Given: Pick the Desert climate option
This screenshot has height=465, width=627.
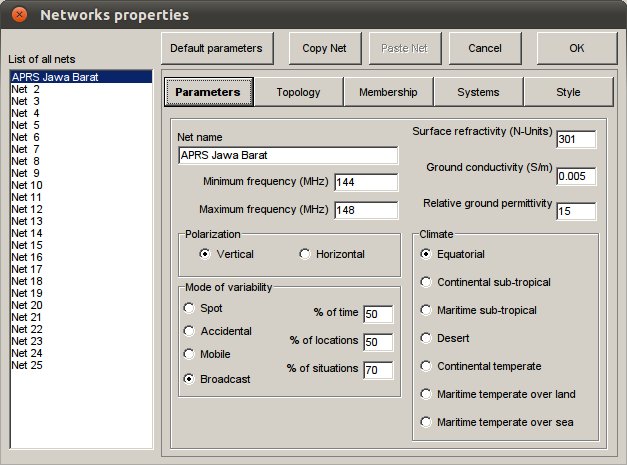Looking at the screenshot, I should pyautogui.click(x=426, y=338).
